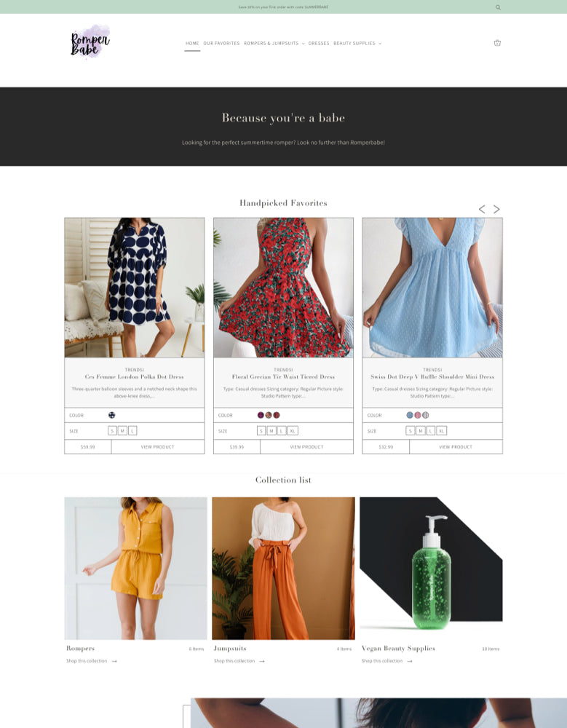Click the arrow beside Rompers shop link
This screenshot has height=728, width=567.
[x=114, y=661]
